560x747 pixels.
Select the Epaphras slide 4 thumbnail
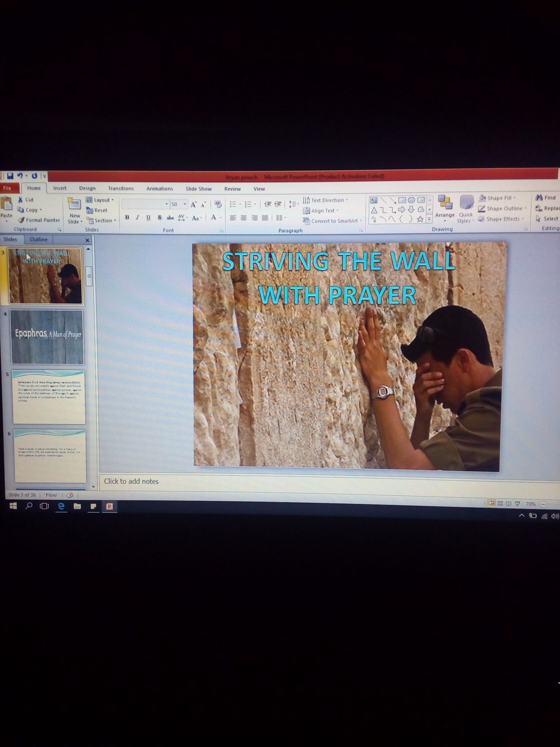pyautogui.click(x=47, y=337)
